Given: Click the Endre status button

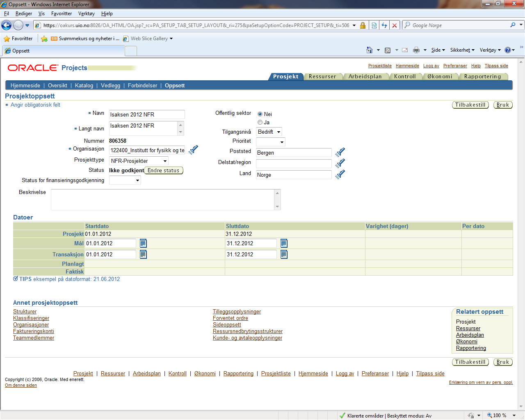Looking at the screenshot, I should coord(164,170).
